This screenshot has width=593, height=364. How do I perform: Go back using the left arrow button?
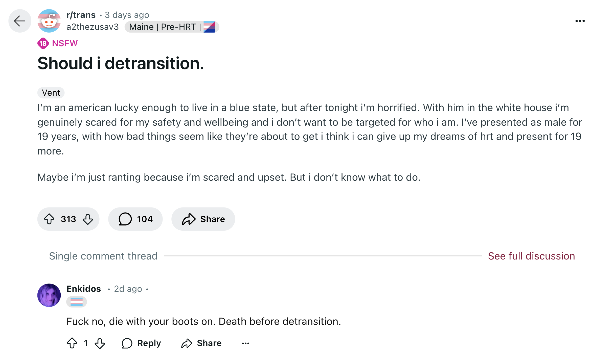click(20, 21)
